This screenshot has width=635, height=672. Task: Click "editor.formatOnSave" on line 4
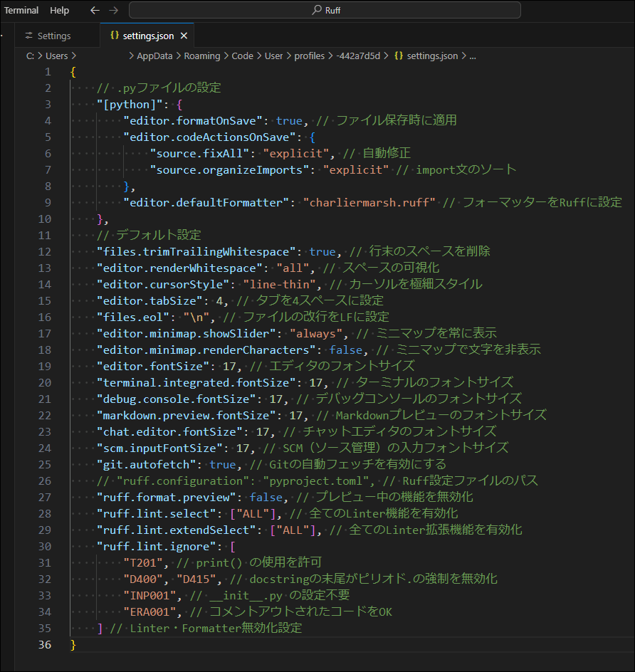click(193, 121)
